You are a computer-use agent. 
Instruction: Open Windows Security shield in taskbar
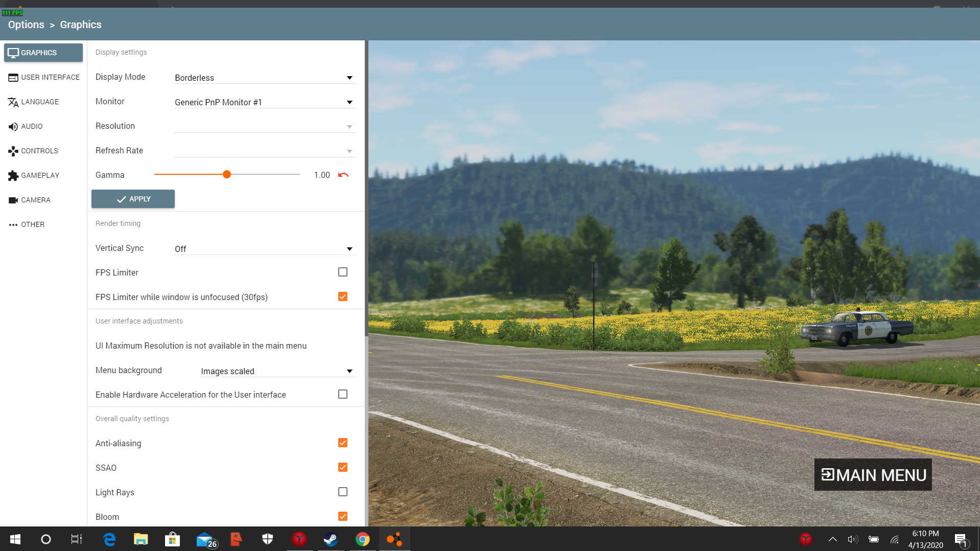268,539
